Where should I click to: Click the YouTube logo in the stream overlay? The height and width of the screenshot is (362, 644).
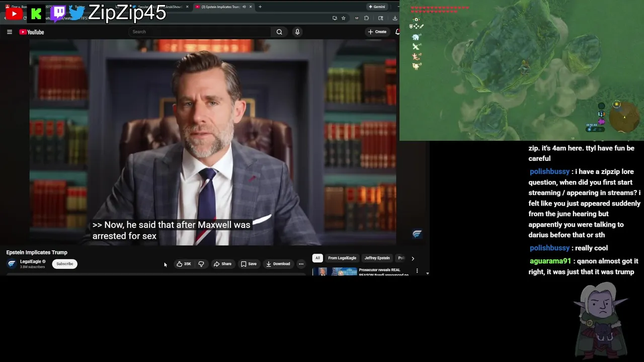point(14,14)
